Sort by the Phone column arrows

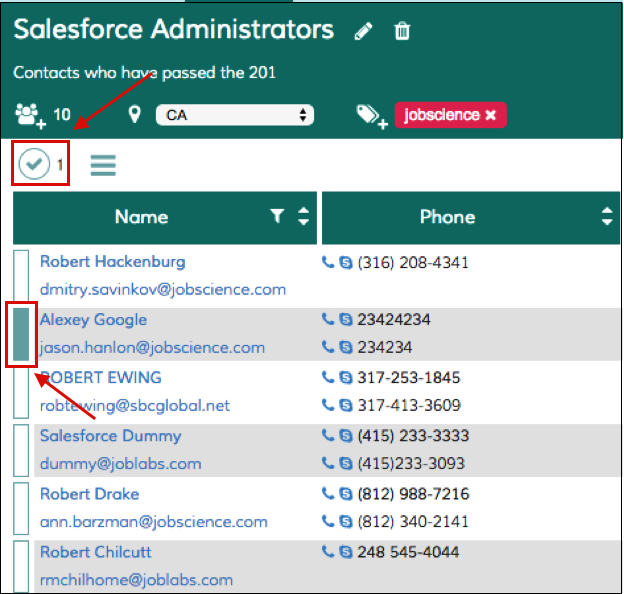point(607,216)
